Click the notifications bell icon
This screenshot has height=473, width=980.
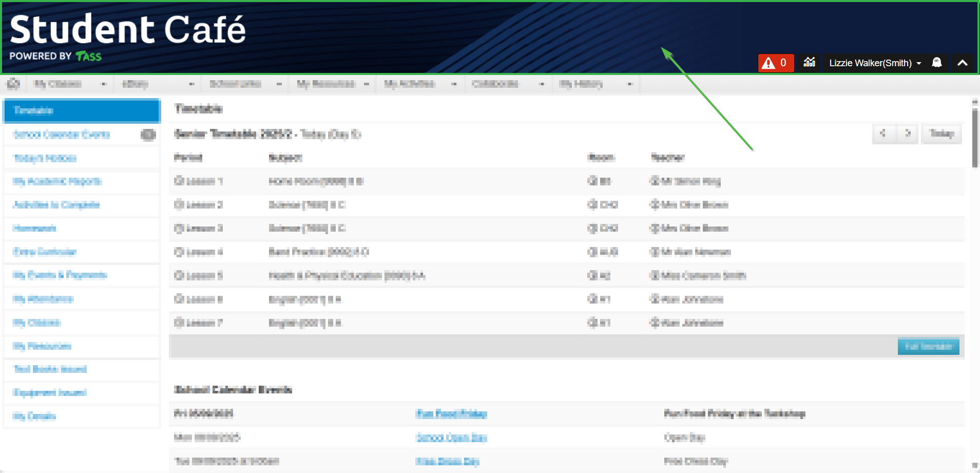click(936, 63)
